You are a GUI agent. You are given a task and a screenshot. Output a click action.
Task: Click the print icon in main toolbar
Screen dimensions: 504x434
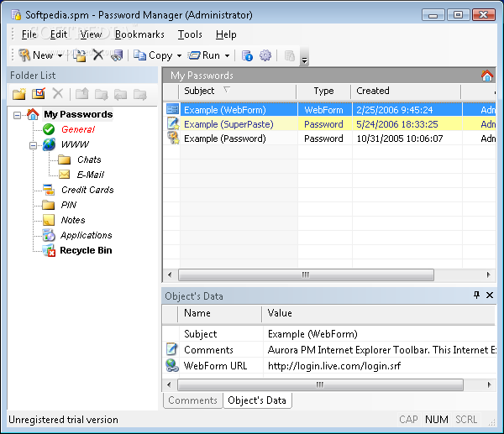[117, 55]
